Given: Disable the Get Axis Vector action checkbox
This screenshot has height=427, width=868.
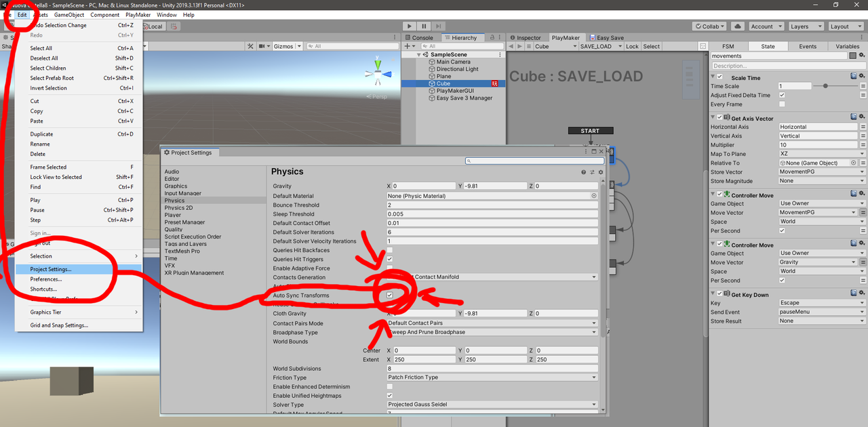Looking at the screenshot, I should coord(720,118).
